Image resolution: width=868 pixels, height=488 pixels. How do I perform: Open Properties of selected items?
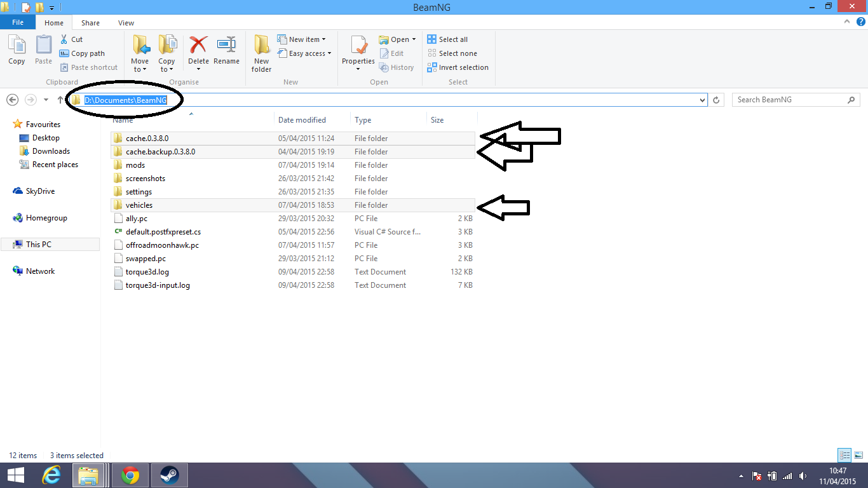pos(358,53)
